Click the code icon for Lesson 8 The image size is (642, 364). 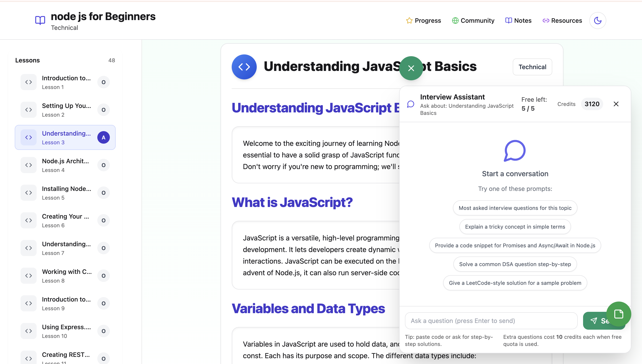click(x=29, y=276)
